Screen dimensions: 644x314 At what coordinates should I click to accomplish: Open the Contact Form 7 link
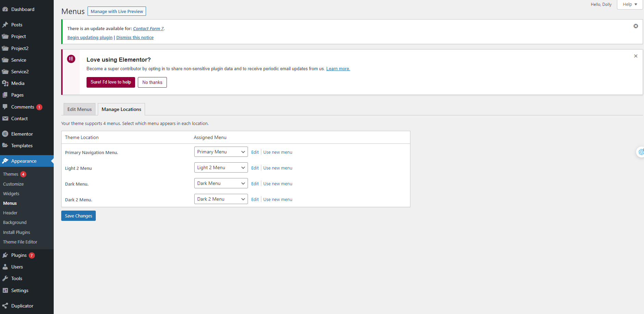point(148,29)
